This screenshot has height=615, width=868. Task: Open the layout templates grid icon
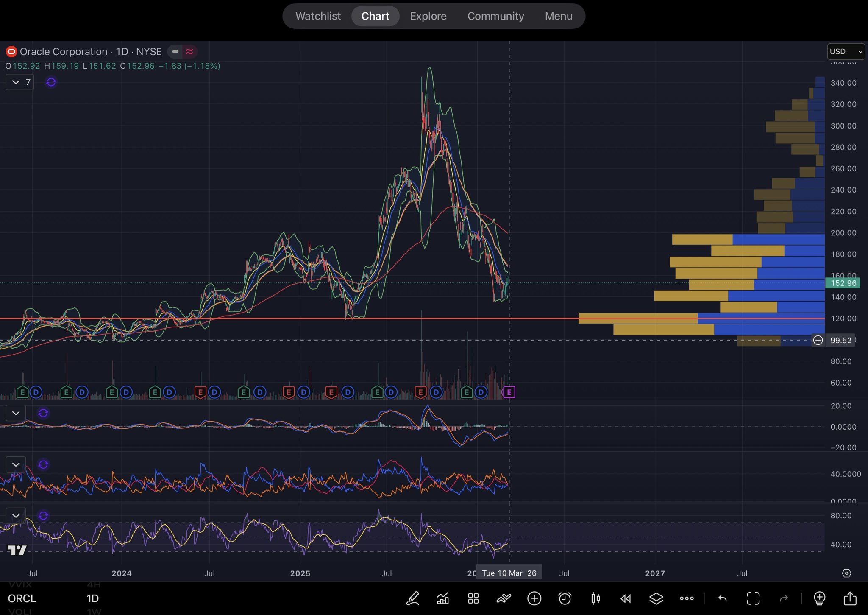pyautogui.click(x=473, y=598)
